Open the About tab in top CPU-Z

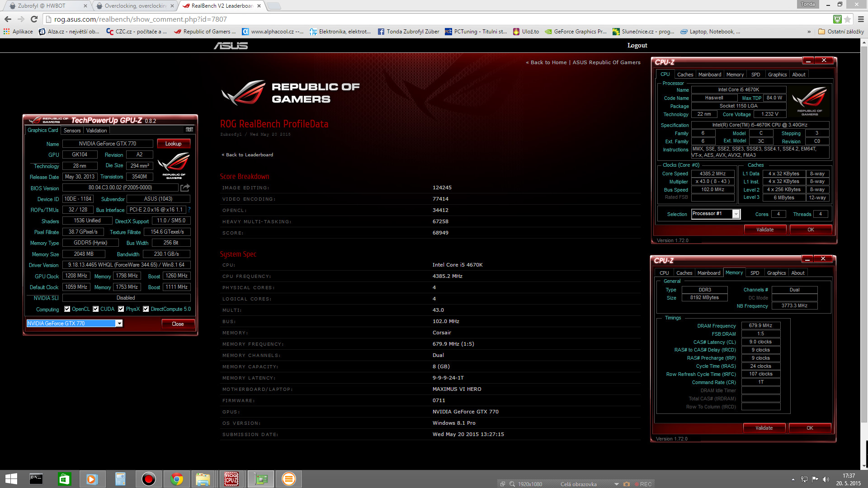[x=798, y=75]
